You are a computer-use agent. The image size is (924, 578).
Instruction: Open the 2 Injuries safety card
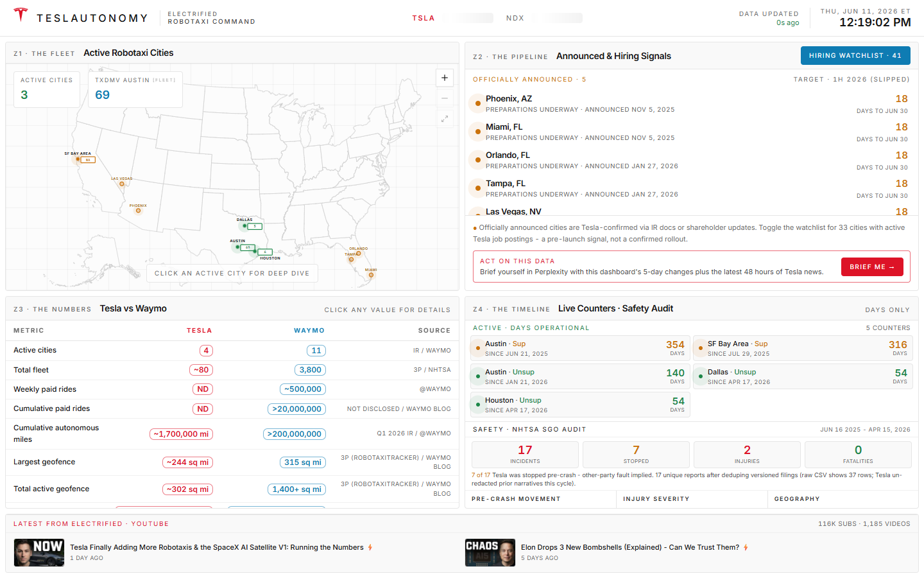tap(747, 455)
